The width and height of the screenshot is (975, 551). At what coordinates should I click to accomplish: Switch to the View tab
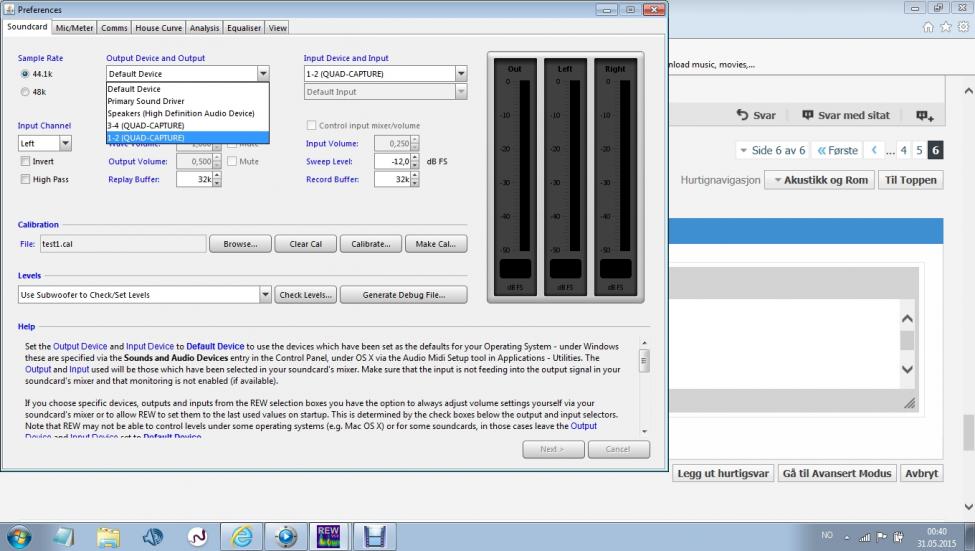[x=277, y=28]
